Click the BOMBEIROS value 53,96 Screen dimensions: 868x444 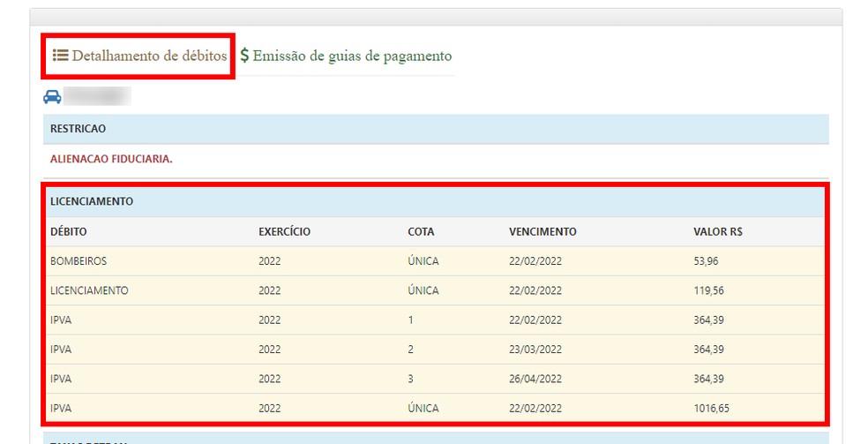[706, 260]
